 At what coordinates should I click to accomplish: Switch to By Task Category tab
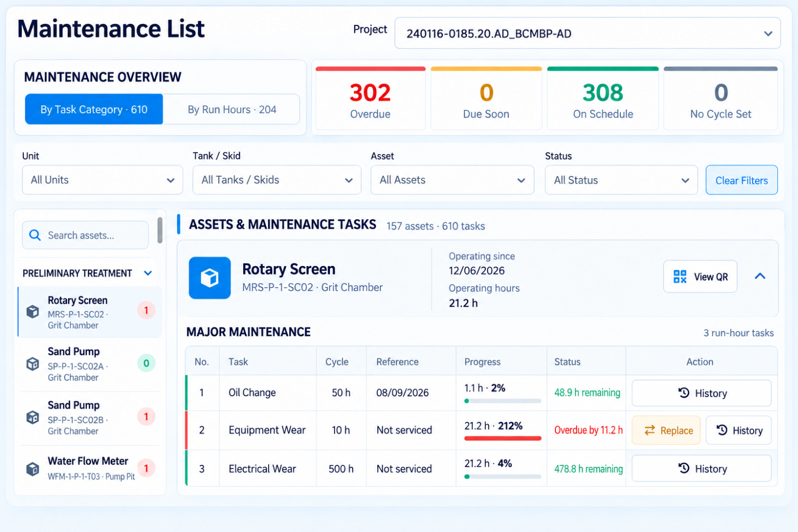click(x=94, y=110)
